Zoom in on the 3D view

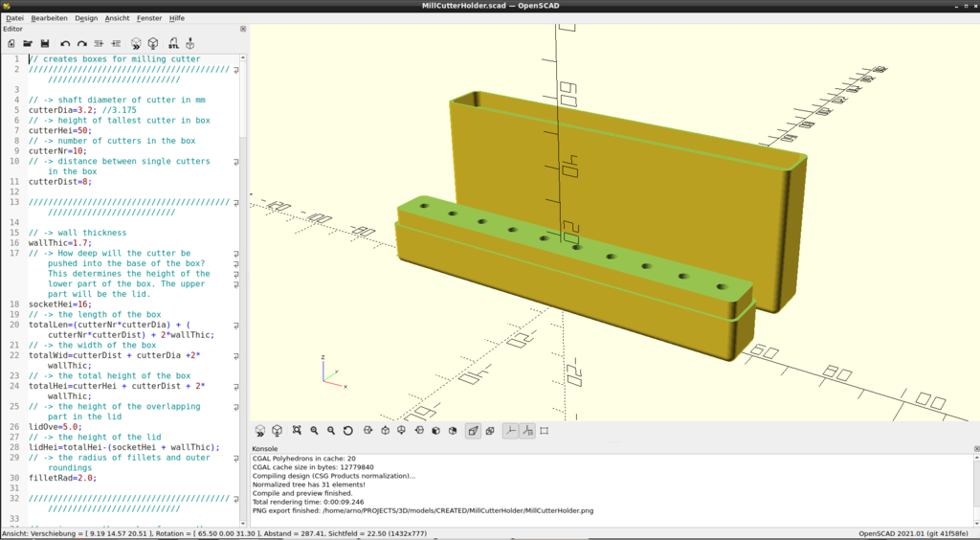pos(314,431)
